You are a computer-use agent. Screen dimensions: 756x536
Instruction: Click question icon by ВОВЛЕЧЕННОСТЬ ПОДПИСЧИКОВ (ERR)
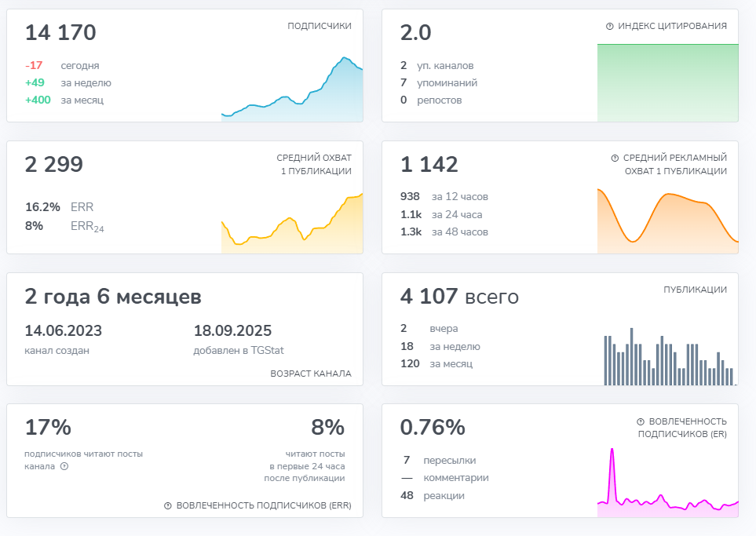(168, 506)
